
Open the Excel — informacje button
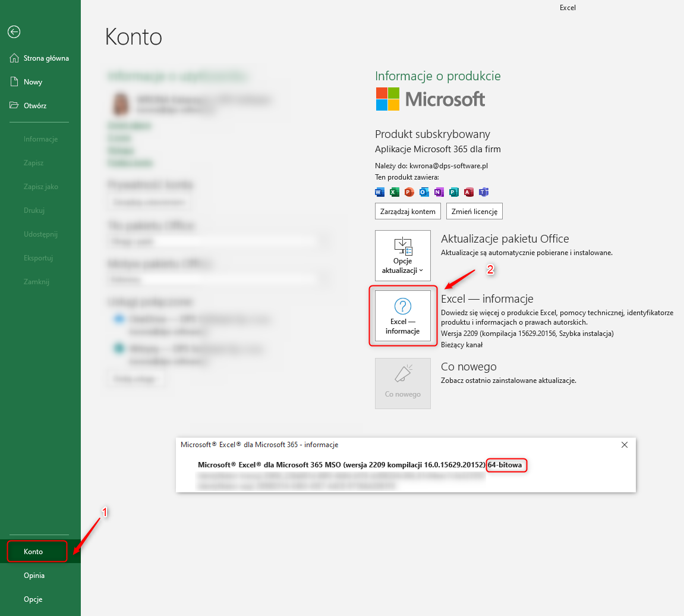click(x=402, y=316)
